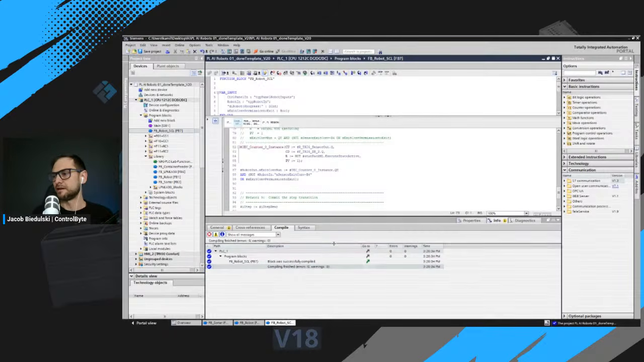Expand the Technology objects node
This screenshot has width=644, height=362.
(x=141, y=198)
